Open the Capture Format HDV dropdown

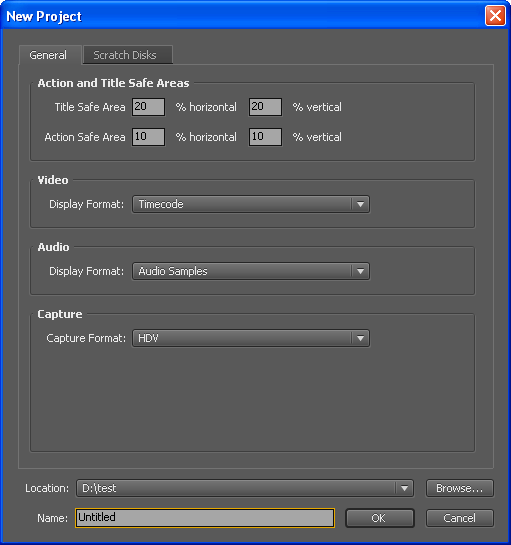pos(251,338)
